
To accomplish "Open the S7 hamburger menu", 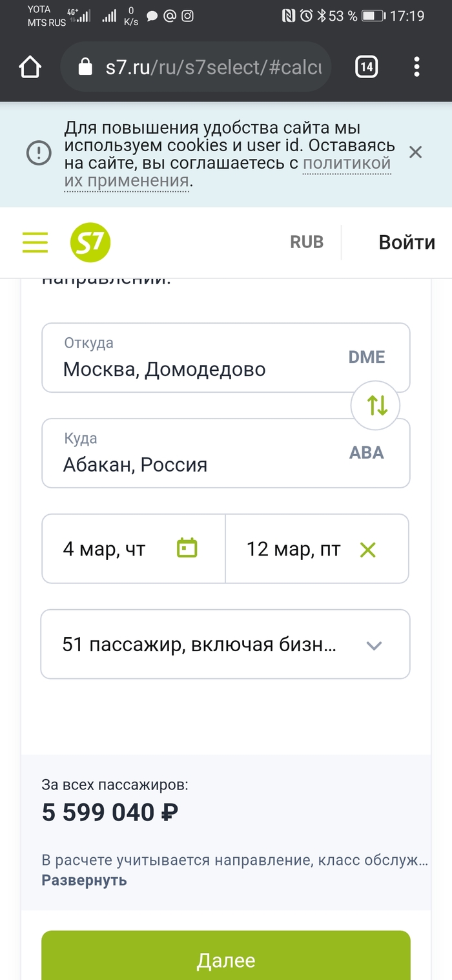I will coord(35,242).
